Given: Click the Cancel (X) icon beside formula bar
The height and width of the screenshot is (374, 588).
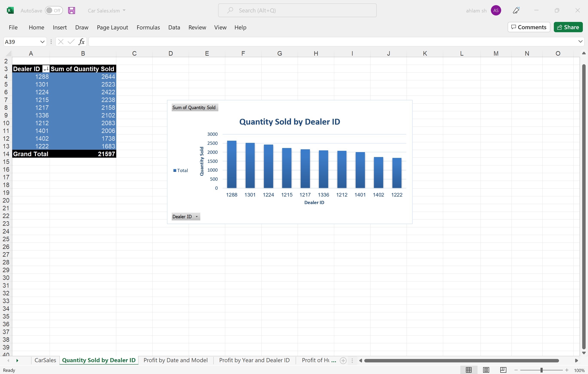Looking at the screenshot, I should pyautogui.click(x=61, y=41).
